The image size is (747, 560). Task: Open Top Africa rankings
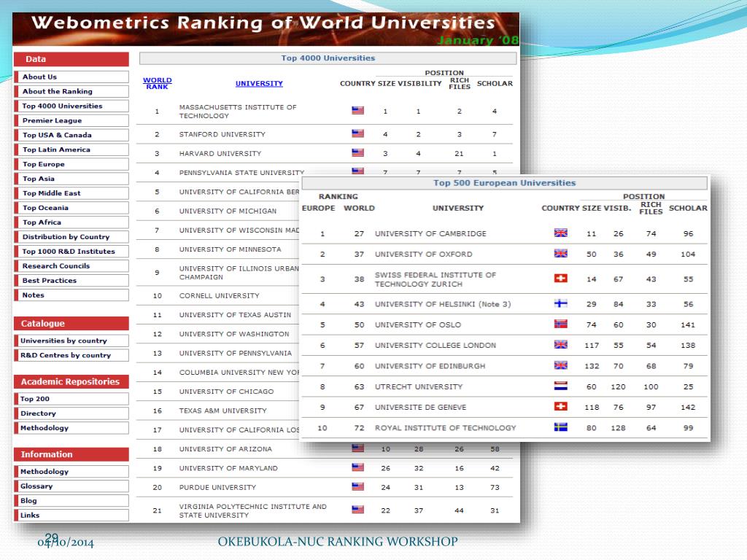(71, 222)
